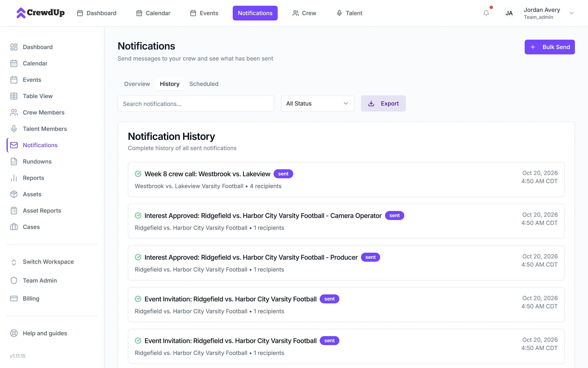Click the sidebar Notifications envelope icon
Screen dimensions: 588x368
pyautogui.click(x=14, y=145)
